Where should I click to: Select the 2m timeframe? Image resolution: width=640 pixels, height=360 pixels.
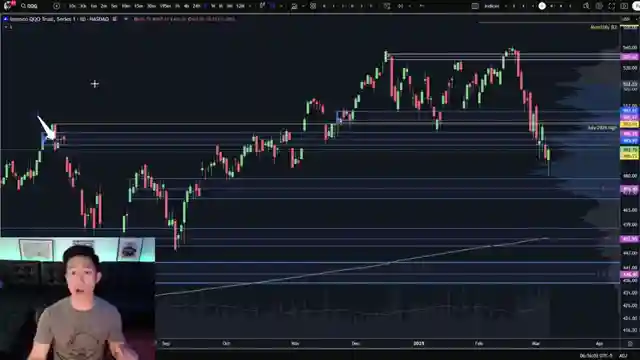point(104,6)
